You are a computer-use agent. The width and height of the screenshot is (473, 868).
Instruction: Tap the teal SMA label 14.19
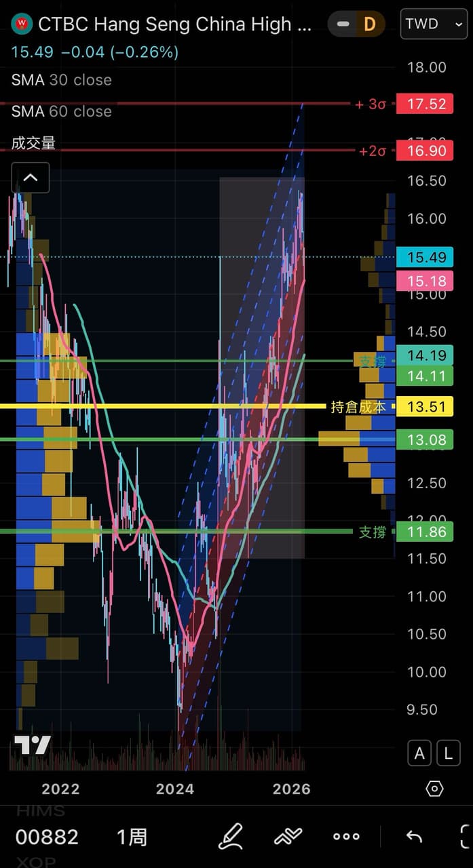[x=425, y=354]
